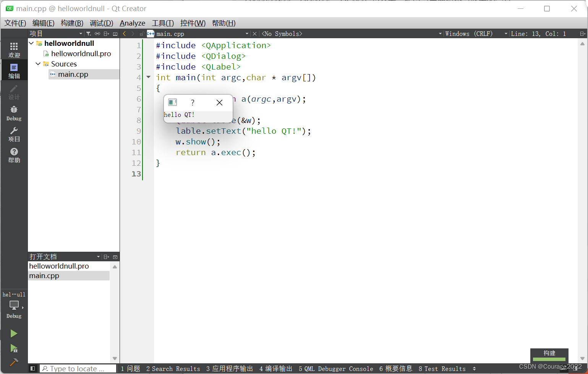Image resolution: width=588 pixels, height=374 pixels.
Task: Go back in editor navigation history
Action: pos(124,34)
